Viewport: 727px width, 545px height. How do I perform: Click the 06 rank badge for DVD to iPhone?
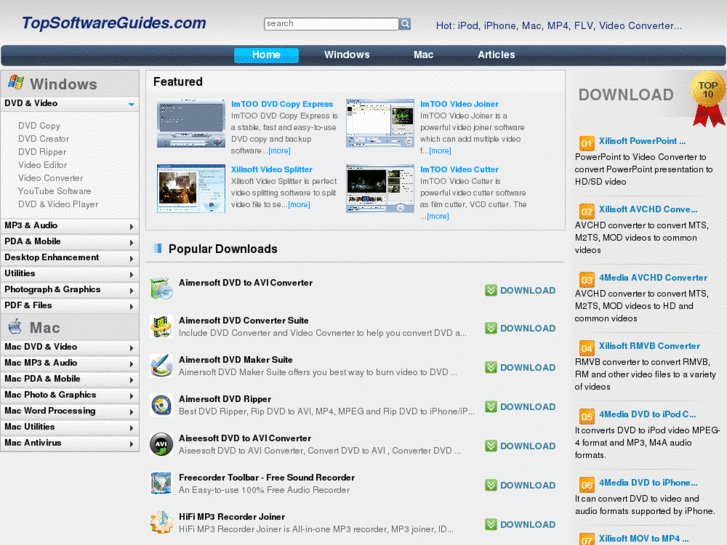(587, 485)
